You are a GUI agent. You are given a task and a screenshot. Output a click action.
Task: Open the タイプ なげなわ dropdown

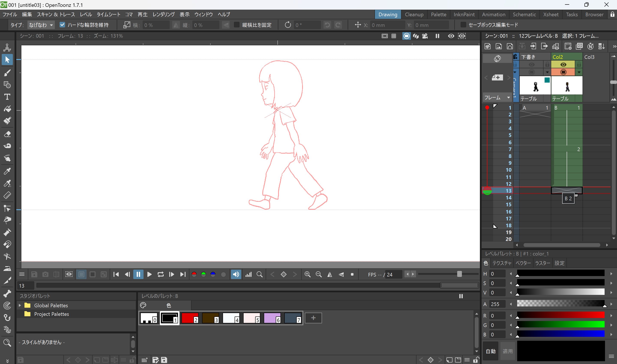pyautogui.click(x=41, y=25)
